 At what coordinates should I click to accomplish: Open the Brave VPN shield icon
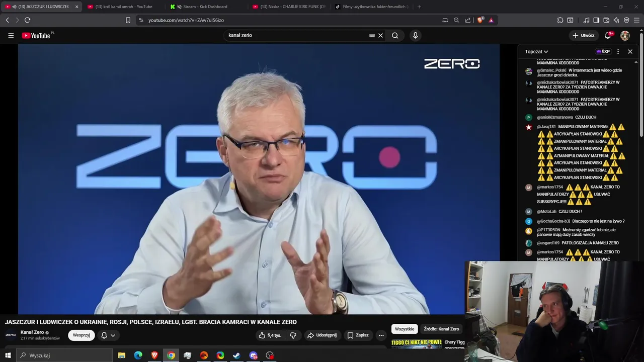tap(626, 20)
